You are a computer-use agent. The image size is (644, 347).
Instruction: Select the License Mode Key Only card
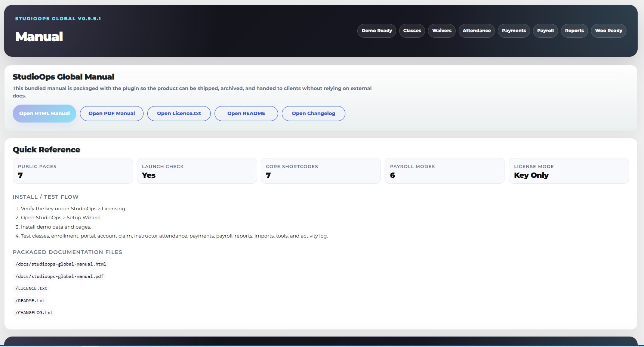[x=569, y=171]
